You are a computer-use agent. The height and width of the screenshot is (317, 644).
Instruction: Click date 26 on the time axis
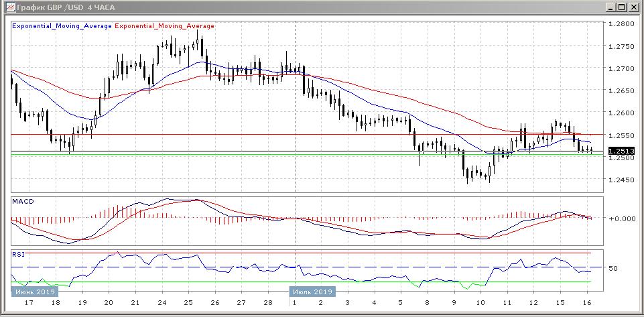pos(215,303)
